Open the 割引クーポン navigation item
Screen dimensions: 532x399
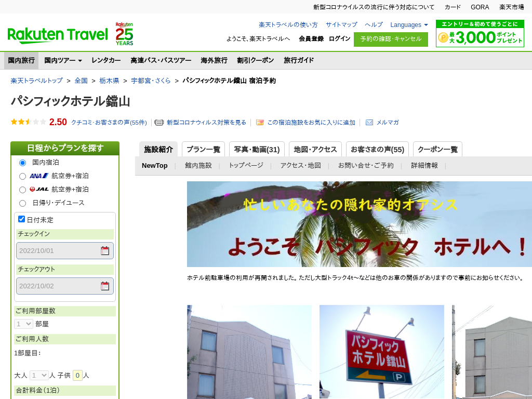point(255,60)
